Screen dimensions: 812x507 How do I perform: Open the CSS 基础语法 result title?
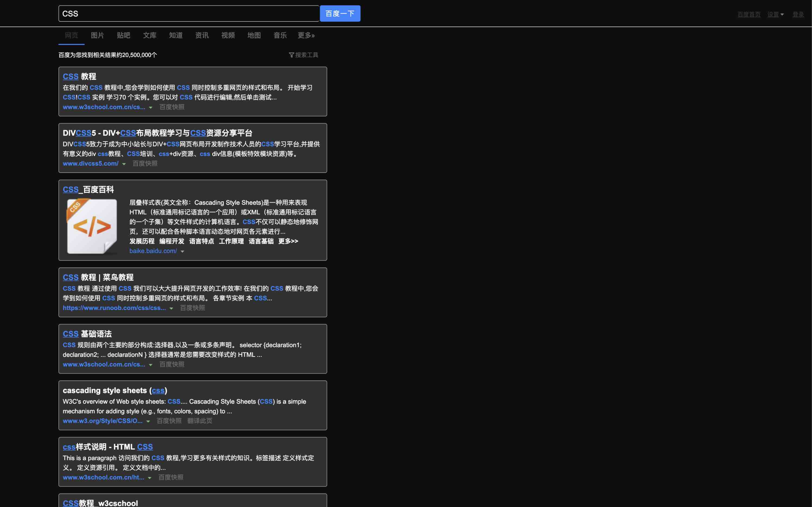tap(87, 334)
